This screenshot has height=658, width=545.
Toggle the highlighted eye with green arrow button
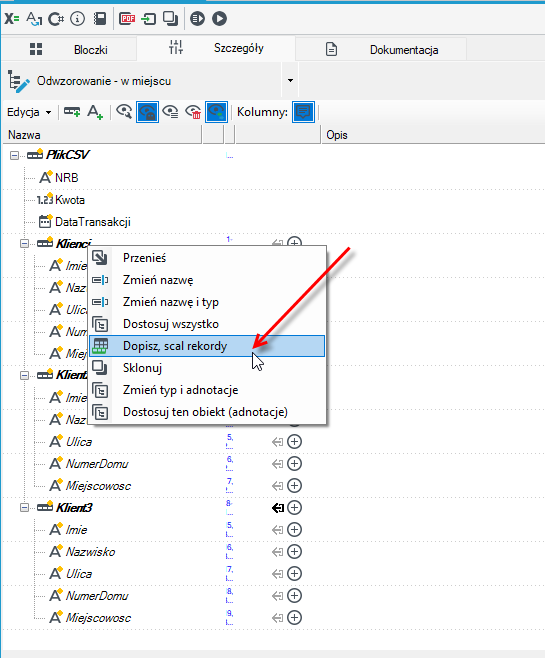(x=216, y=112)
